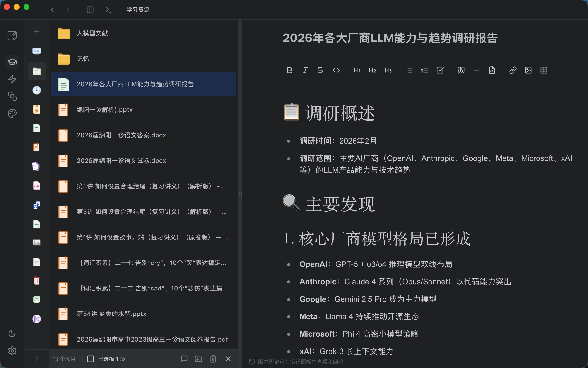Insert an image into the note
The width and height of the screenshot is (588, 368).
coord(528,70)
